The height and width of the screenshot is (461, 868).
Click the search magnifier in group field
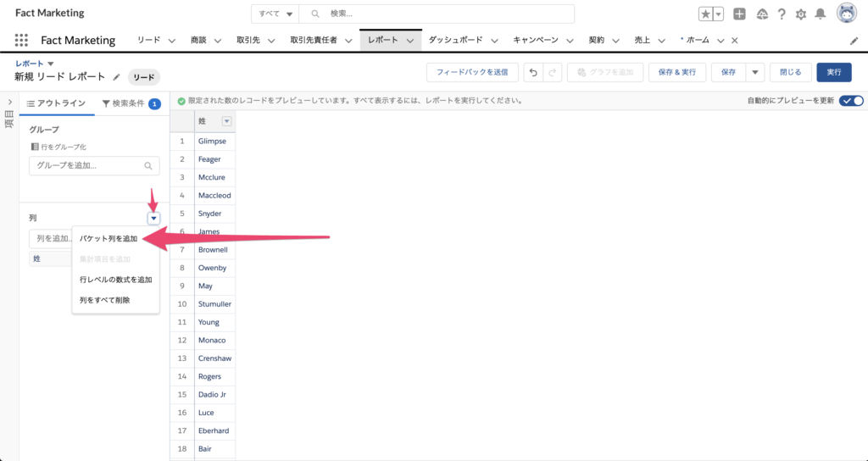click(148, 165)
